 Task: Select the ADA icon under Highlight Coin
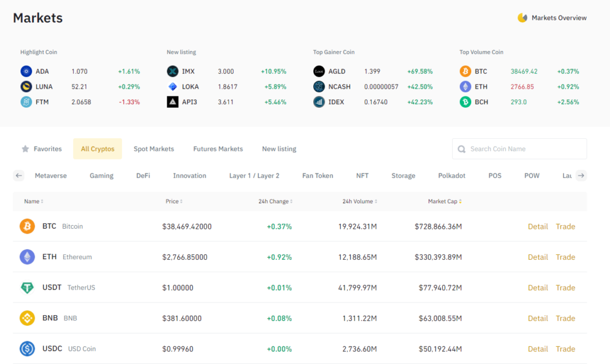click(x=26, y=71)
